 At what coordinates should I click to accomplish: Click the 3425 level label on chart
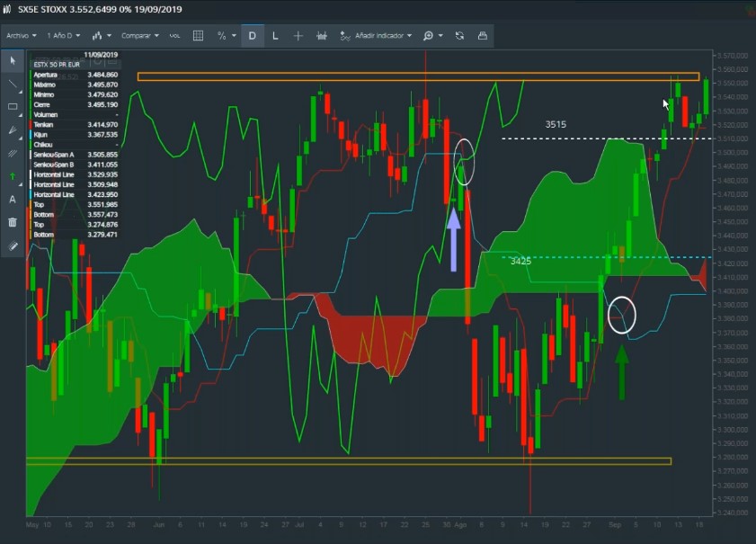tap(520, 261)
